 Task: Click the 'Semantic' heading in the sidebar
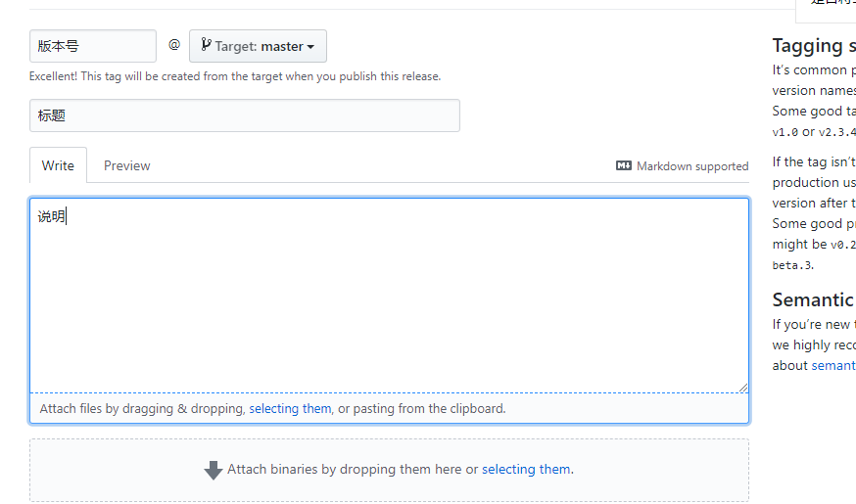point(812,299)
